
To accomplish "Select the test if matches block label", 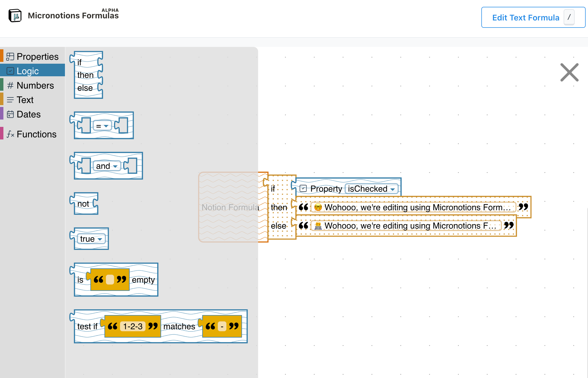I will pyautogui.click(x=88, y=326).
